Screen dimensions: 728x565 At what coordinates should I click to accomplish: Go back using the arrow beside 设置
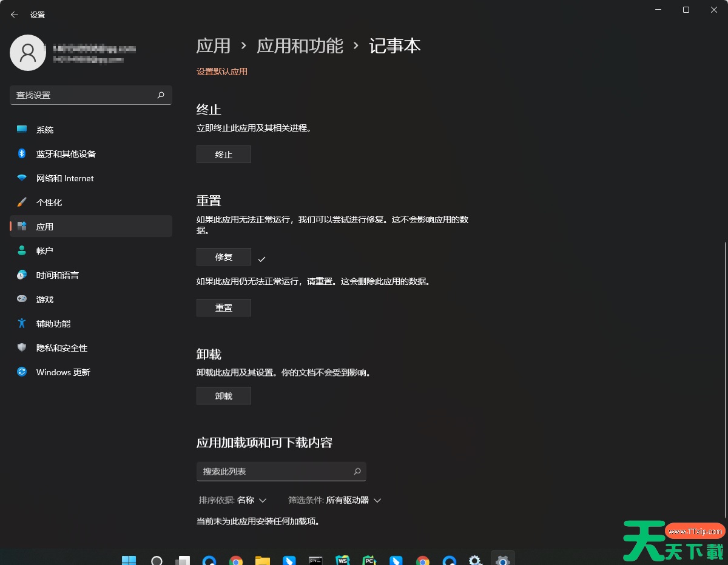pyautogui.click(x=15, y=15)
